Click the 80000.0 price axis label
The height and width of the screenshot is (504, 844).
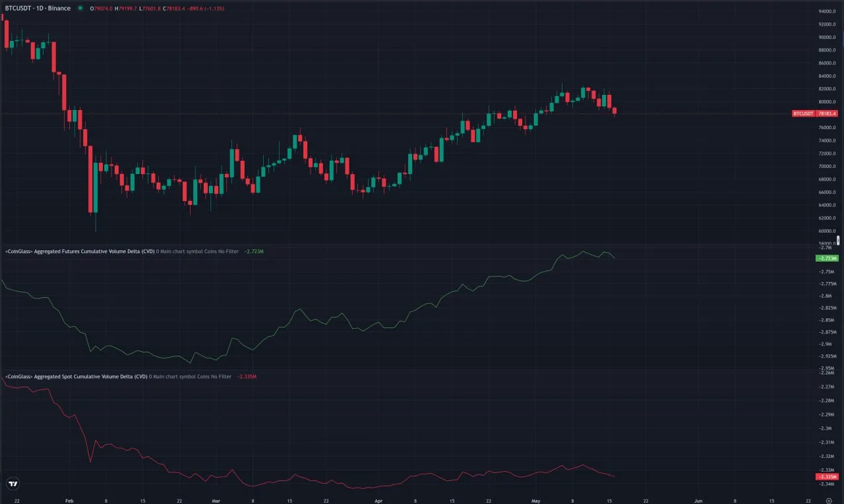(x=828, y=102)
